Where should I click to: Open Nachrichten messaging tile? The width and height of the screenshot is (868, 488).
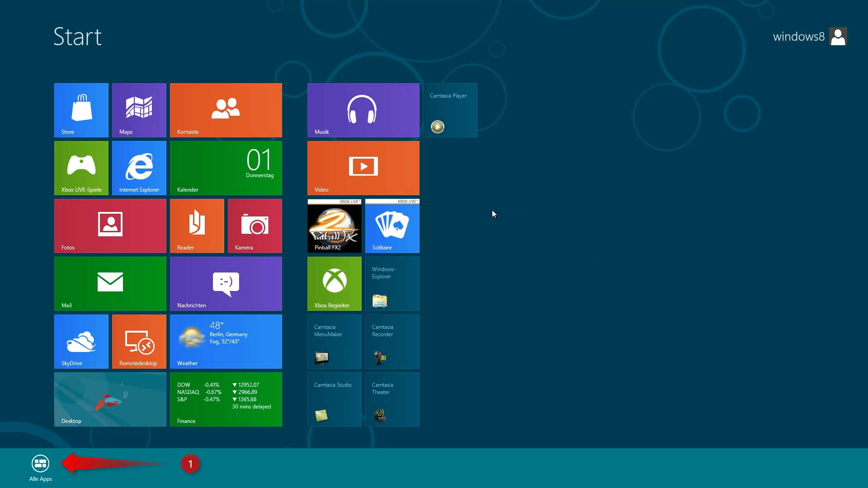pyautogui.click(x=226, y=283)
